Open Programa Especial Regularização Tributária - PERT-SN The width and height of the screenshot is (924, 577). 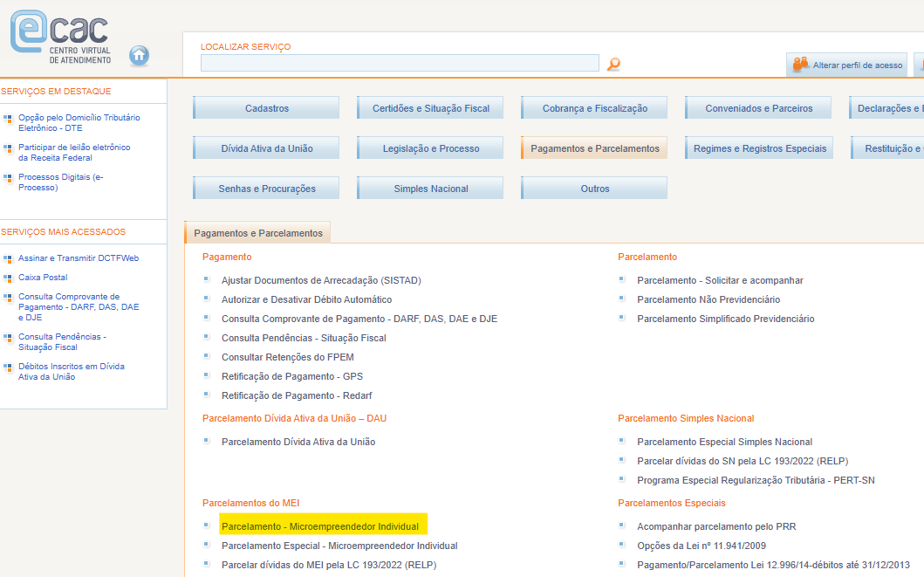tap(756, 480)
